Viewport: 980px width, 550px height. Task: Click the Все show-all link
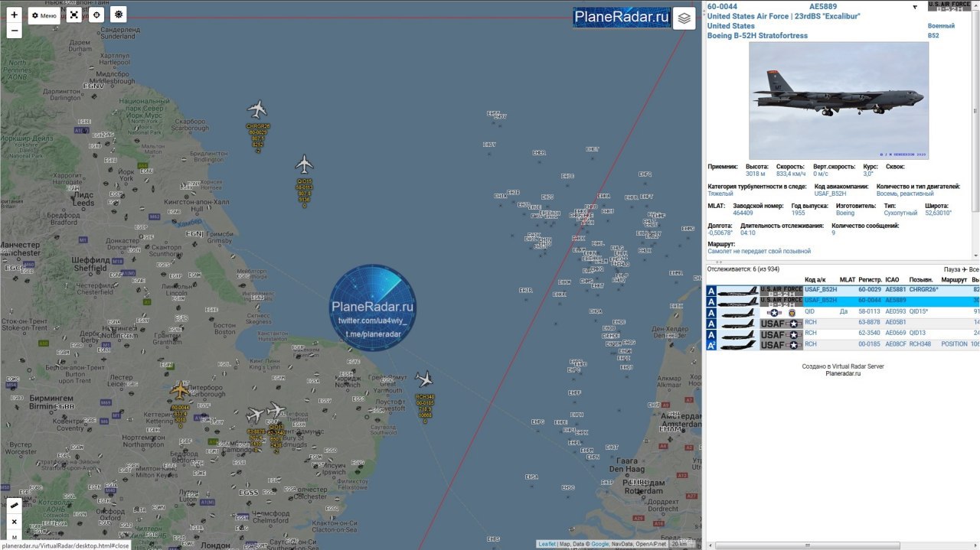[974, 269]
